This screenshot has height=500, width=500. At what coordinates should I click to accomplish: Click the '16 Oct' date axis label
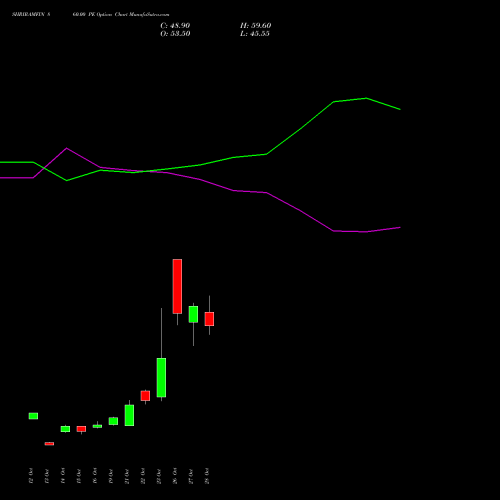pos(95,476)
